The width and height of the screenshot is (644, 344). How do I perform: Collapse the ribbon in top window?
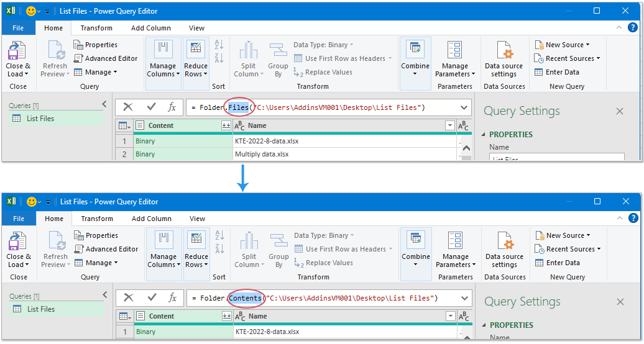point(619,27)
